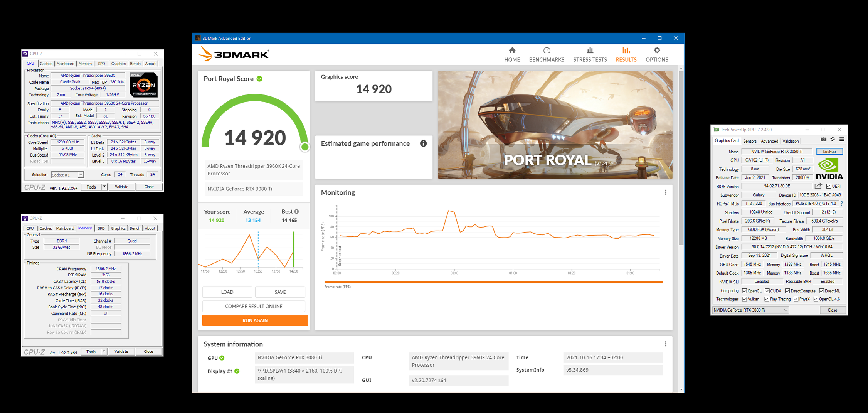868x413 pixels.
Task: Click the BIOS Version share/export icon
Action: coord(818,186)
